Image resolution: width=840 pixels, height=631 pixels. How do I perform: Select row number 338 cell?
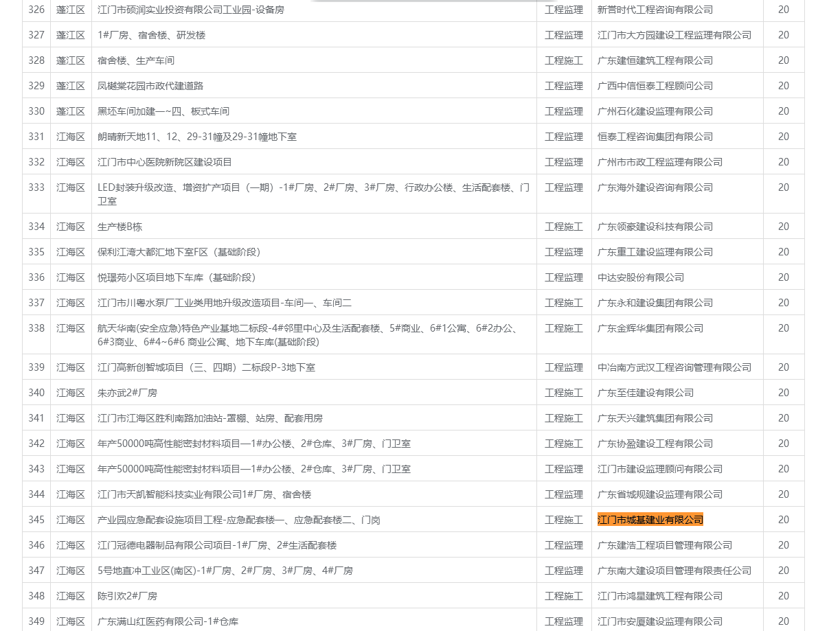[x=36, y=334]
